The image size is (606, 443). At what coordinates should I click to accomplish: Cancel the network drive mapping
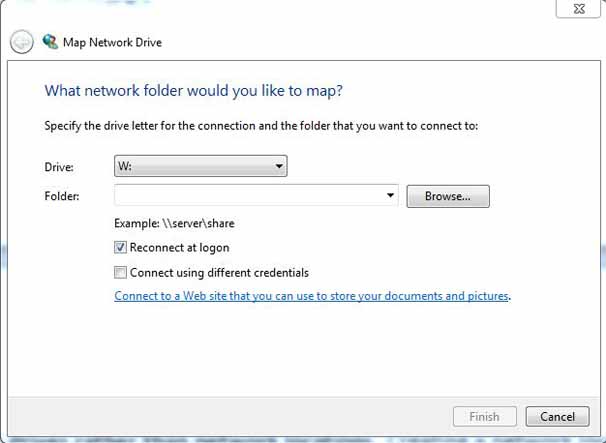click(x=557, y=416)
